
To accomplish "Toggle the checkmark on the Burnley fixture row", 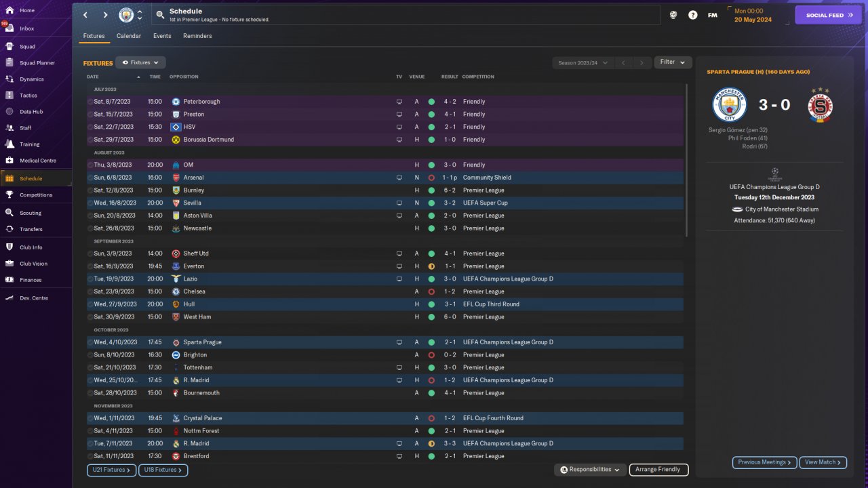I will click(x=90, y=190).
